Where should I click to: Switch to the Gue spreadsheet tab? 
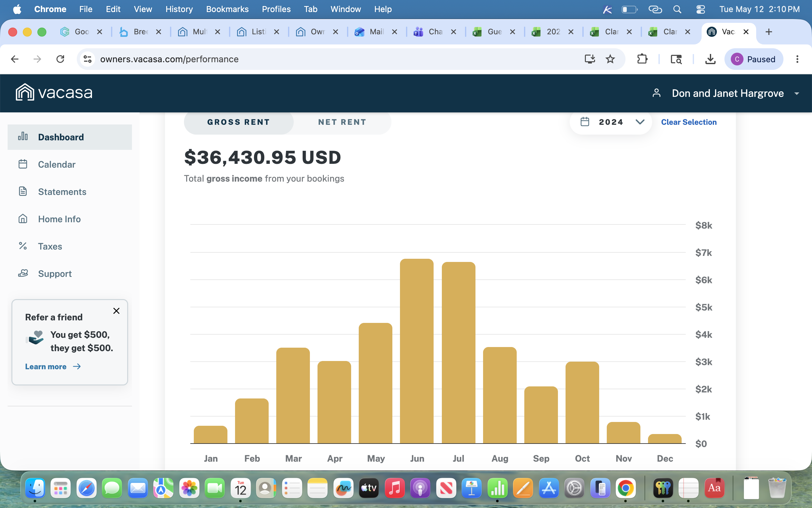tap(494, 32)
